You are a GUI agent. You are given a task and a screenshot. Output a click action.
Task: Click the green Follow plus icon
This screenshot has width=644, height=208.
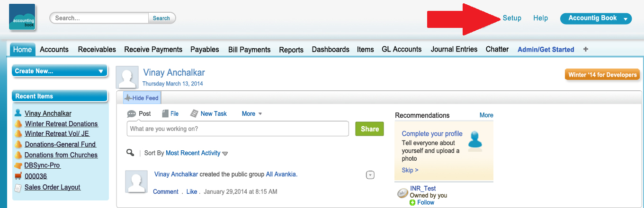tap(412, 202)
